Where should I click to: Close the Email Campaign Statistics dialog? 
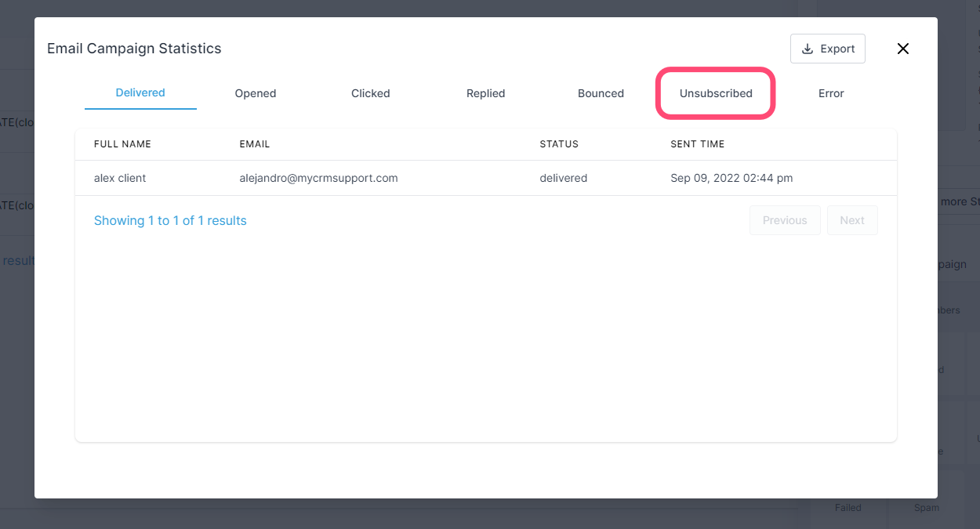click(903, 49)
